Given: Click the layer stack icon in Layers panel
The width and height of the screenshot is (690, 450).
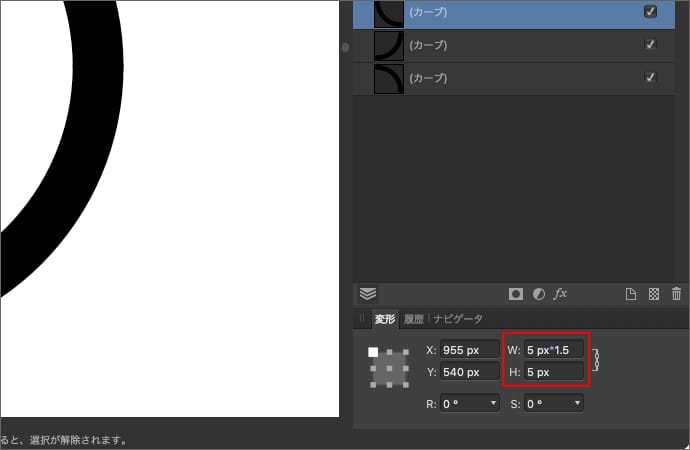Looking at the screenshot, I should click(368, 294).
